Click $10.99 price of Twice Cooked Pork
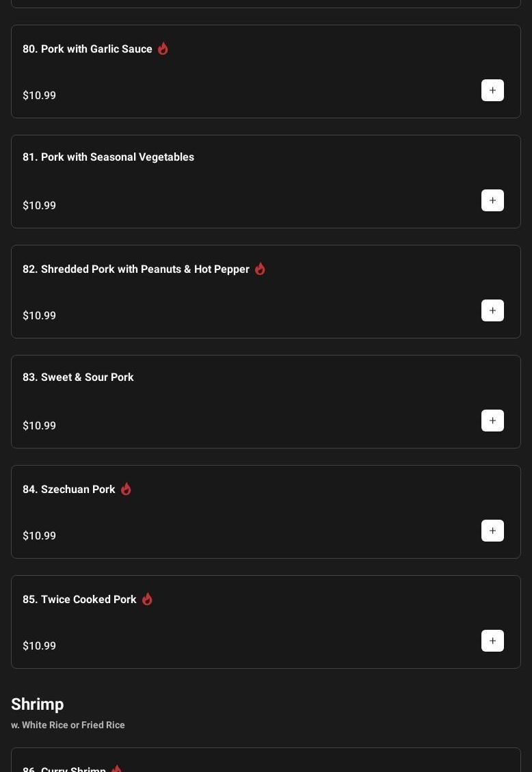Viewport: 532px width, 772px height. point(40,645)
